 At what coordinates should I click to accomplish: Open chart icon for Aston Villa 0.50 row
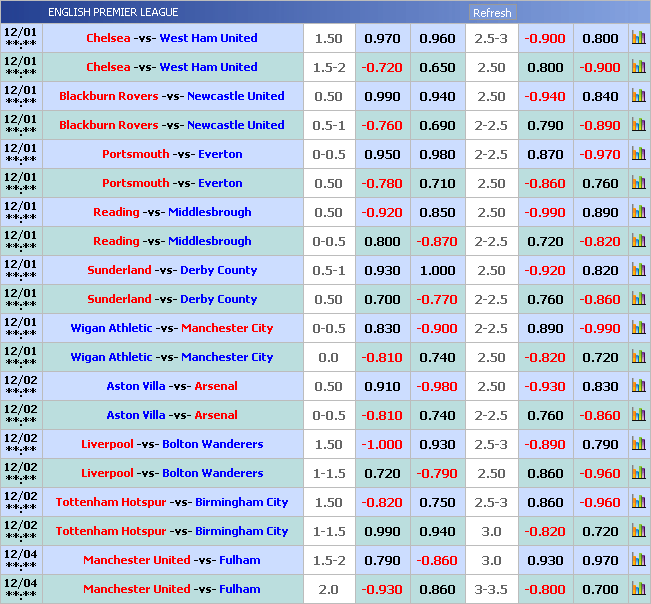638,387
